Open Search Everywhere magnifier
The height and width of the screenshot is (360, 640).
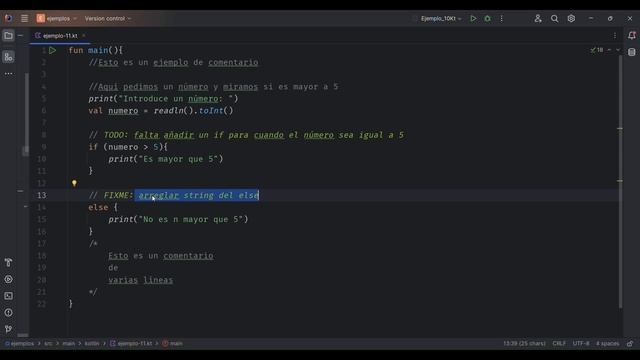554,18
